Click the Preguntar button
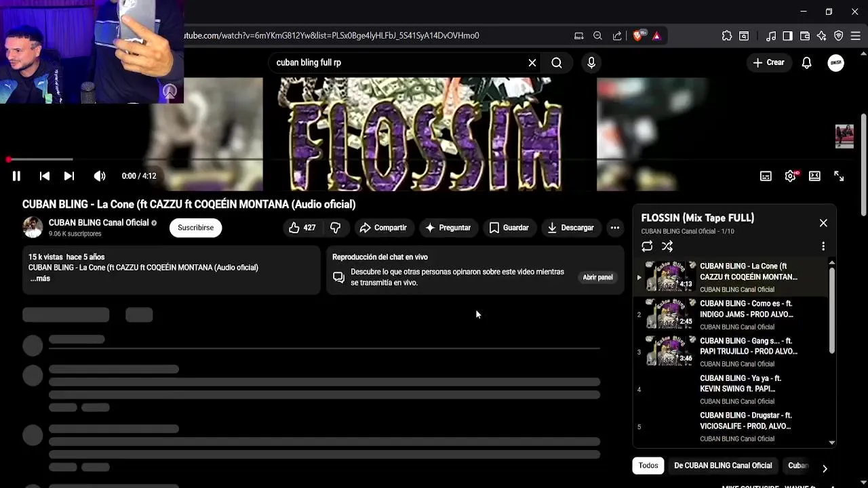The width and height of the screenshot is (868, 488). click(x=448, y=228)
